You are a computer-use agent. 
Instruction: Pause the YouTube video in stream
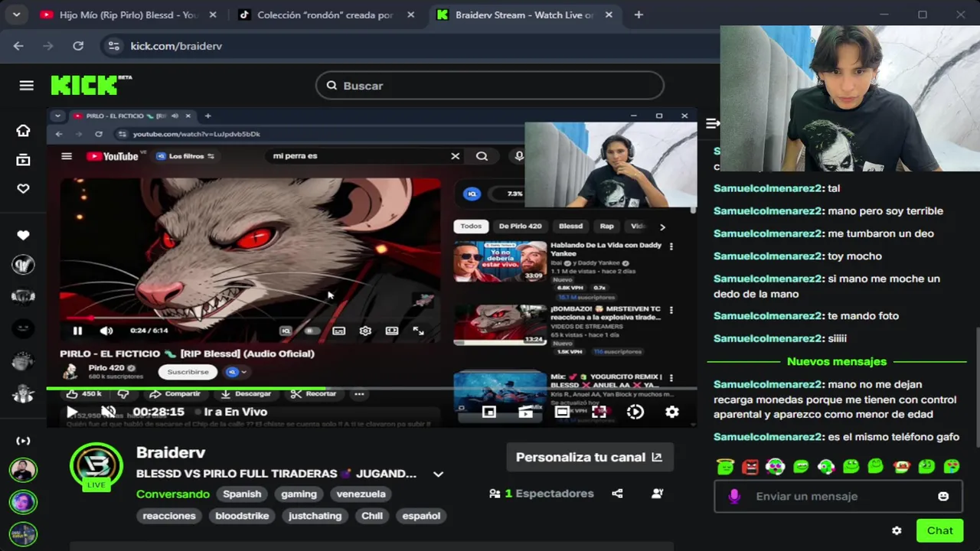tap(77, 331)
